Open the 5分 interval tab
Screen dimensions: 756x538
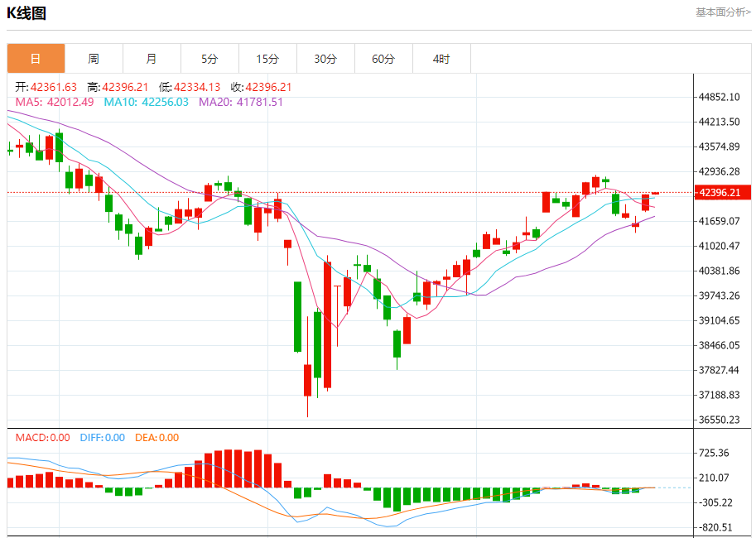click(x=209, y=59)
